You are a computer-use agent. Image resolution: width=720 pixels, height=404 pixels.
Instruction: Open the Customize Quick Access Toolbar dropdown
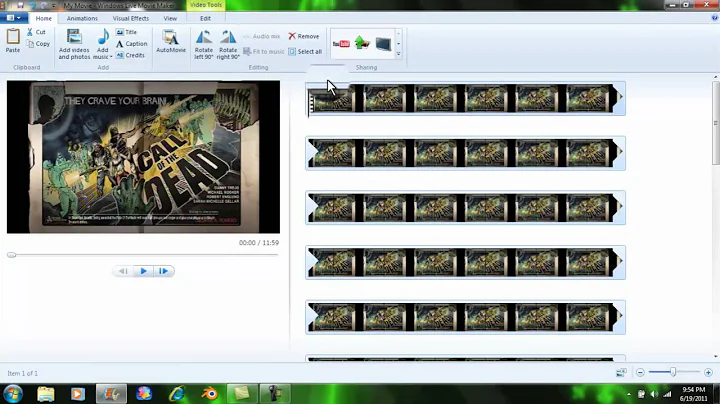54,6
